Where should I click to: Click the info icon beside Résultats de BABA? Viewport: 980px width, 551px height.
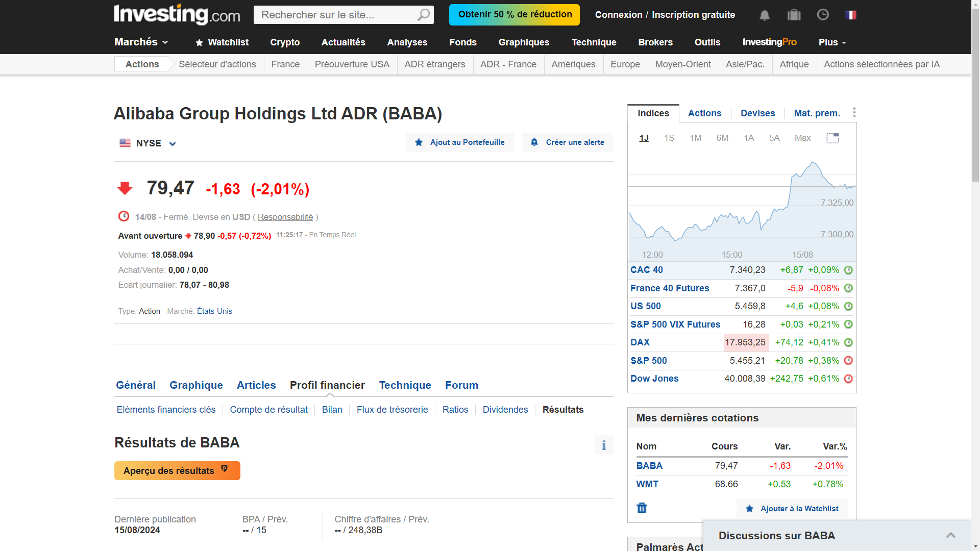[x=604, y=445]
